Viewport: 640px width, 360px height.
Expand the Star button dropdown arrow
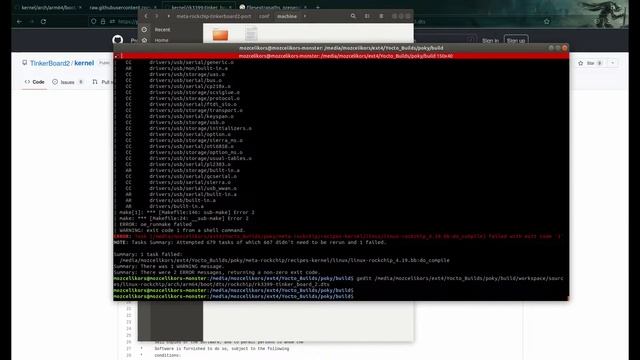(612, 63)
